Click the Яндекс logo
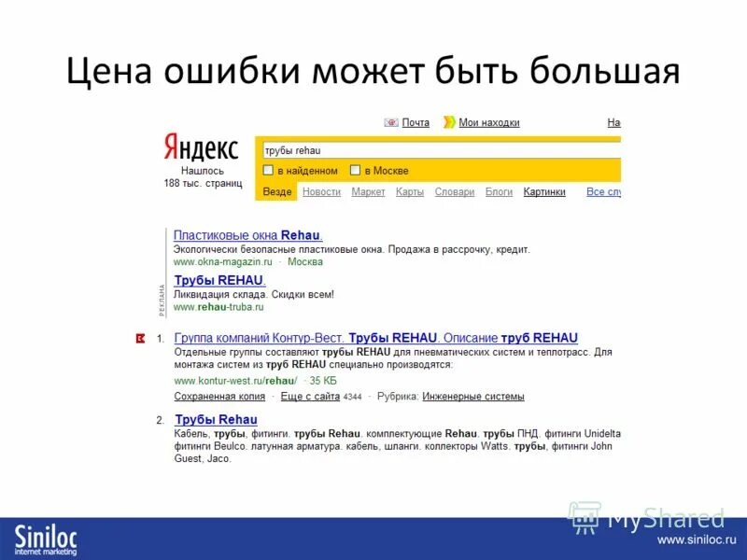The image size is (747, 560). (x=199, y=147)
